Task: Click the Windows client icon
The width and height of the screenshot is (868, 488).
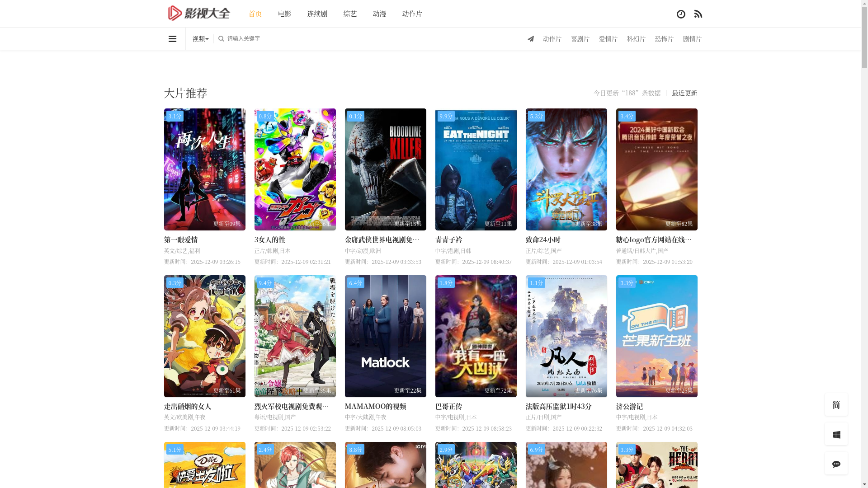Action: pos(836,434)
